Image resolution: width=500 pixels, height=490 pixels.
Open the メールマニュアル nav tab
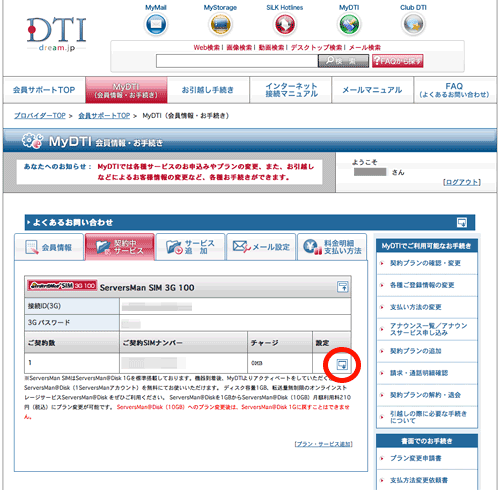(372, 90)
